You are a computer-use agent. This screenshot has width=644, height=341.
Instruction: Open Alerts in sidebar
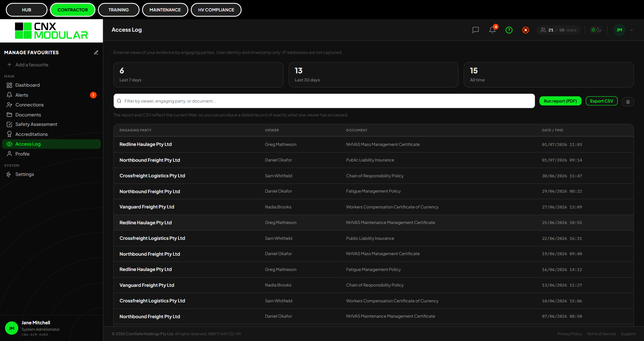[x=51, y=95]
